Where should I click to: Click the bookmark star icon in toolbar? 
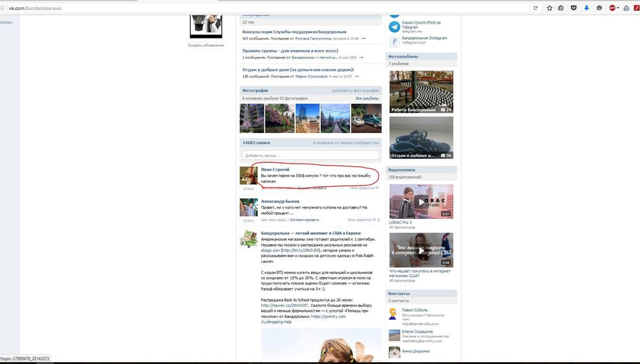coord(549,8)
